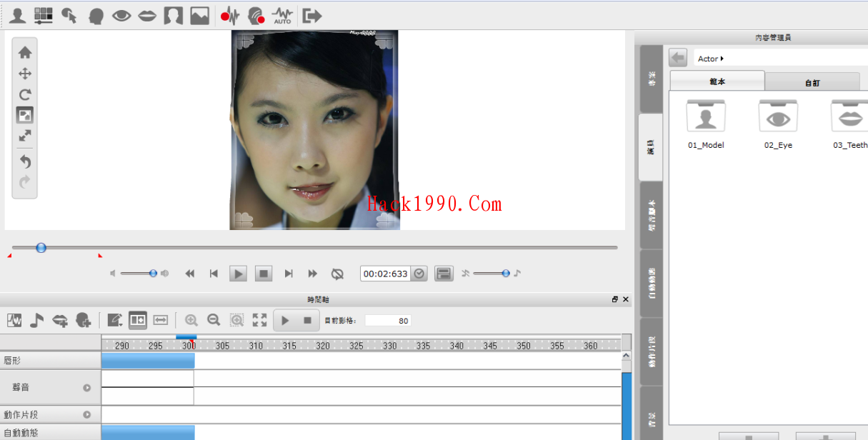868x440 pixels.
Task: Click the main Play button below the preview
Action: [239, 274]
